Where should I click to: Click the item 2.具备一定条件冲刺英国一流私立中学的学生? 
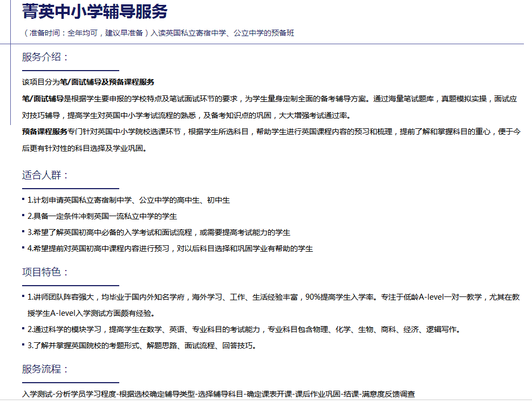click(102, 216)
